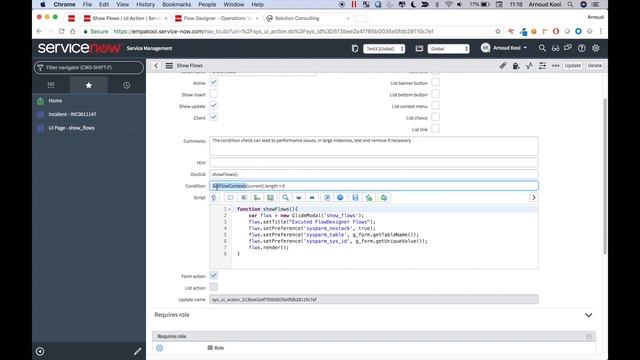Show history clock tab in navigator
The height and width of the screenshot is (360, 640).
(x=127, y=85)
